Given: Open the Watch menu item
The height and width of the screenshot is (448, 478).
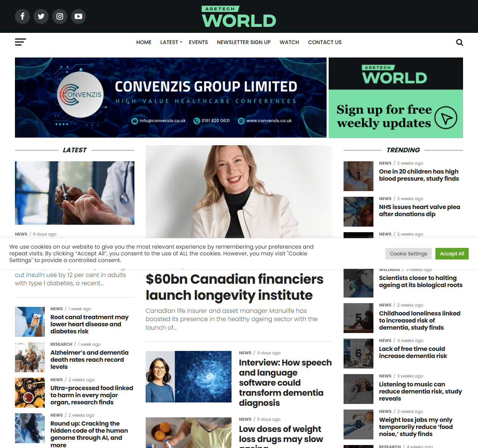Looking at the screenshot, I should 289,42.
